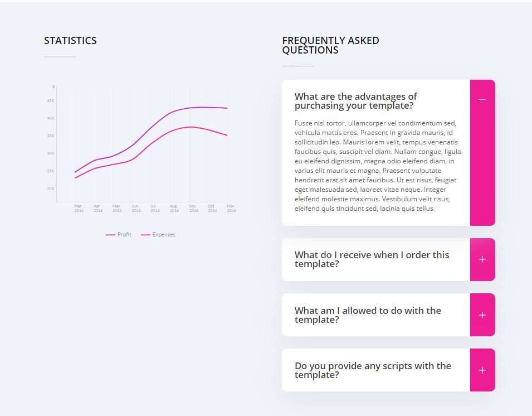Toggle the Profit series in chart legend
This screenshot has height=416, width=532.
coord(124,235)
